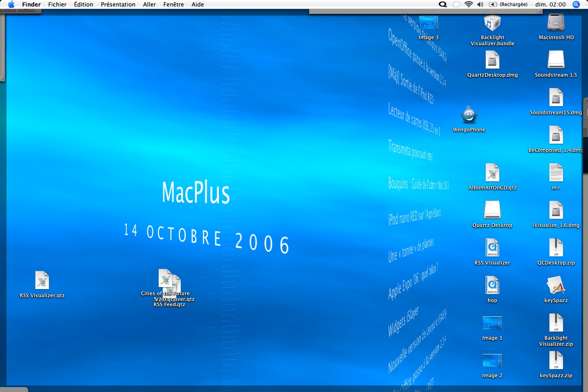Select the keySpazz application icon

[x=556, y=286]
